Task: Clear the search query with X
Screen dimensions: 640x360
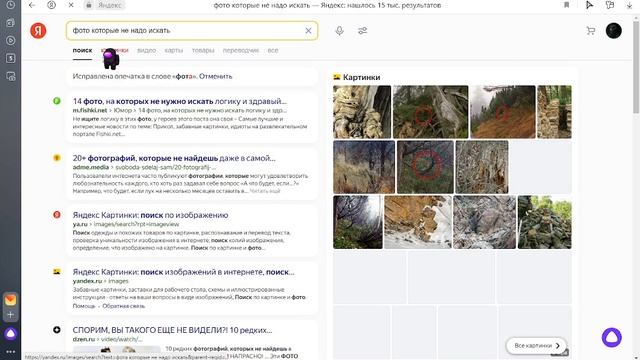Action: click(308, 31)
